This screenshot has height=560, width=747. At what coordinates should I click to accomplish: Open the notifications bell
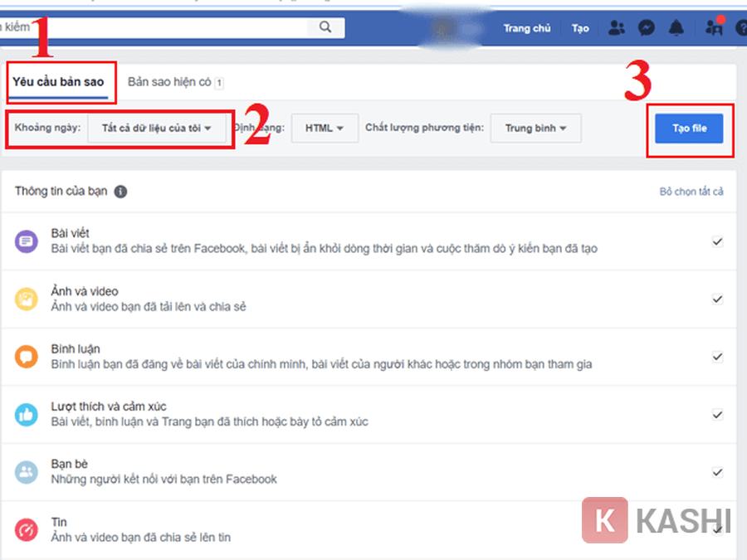676,27
